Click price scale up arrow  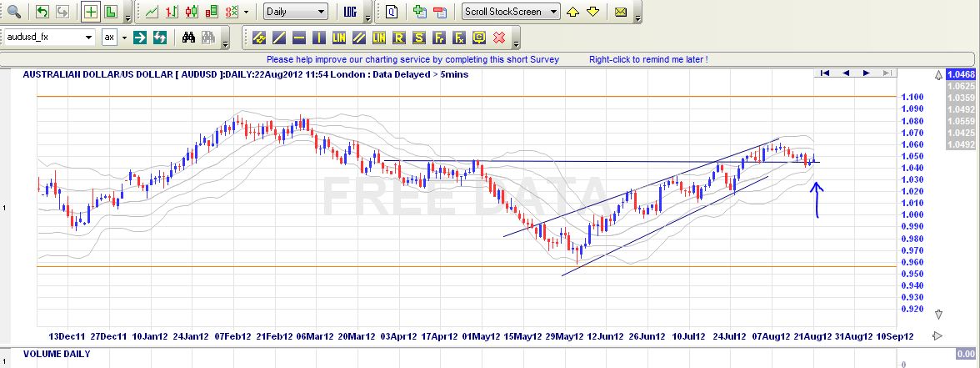click(x=938, y=75)
